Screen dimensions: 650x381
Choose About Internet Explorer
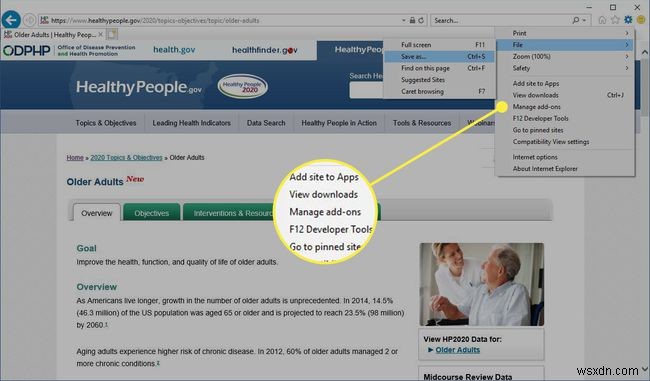pyautogui.click(x=565, y=169)
